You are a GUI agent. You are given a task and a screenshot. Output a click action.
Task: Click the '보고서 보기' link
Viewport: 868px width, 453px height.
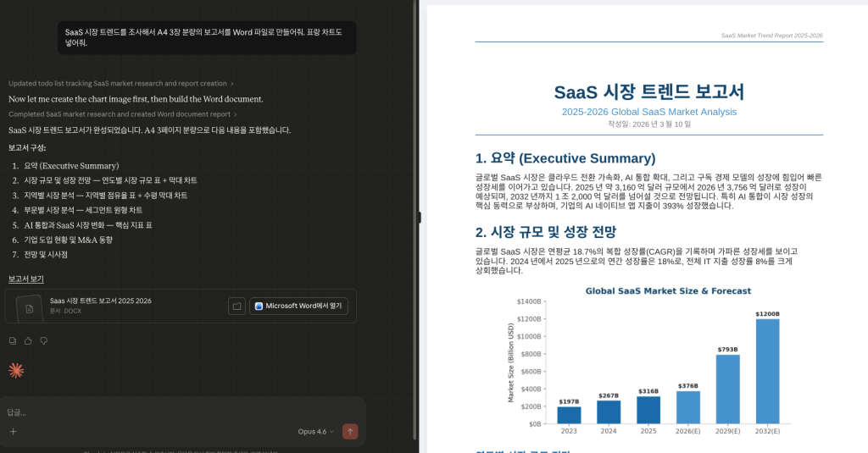point(26,279)
